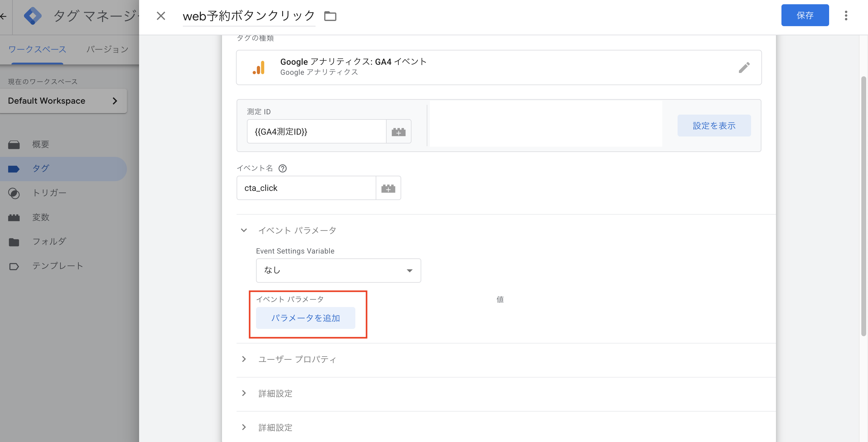Open the Event Settings Variable dropdown
Viewport: 868px width, 442px height.
(338, 270)
